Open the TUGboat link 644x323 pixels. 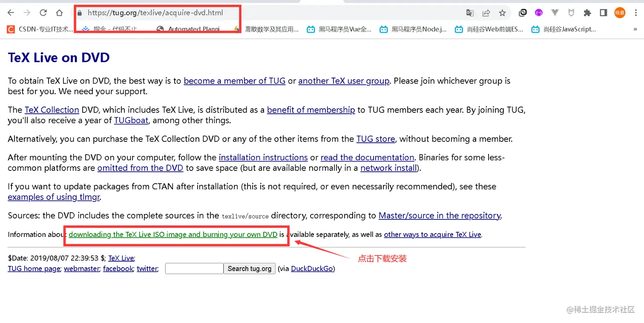pyautogui.click(x=131, y=121)
